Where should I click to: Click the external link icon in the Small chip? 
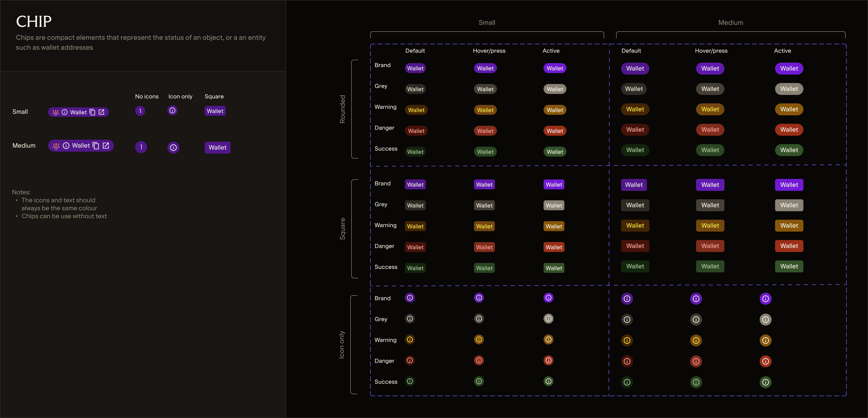coord(101,112)
